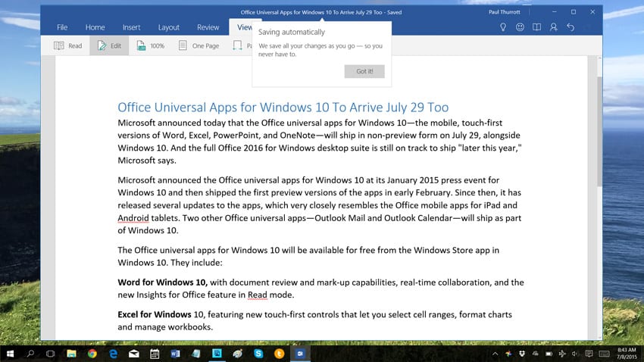The height and width of the screenshot is (362, 644).
Task: Click the OneDrive cloud tray icon
Action: 536,354
